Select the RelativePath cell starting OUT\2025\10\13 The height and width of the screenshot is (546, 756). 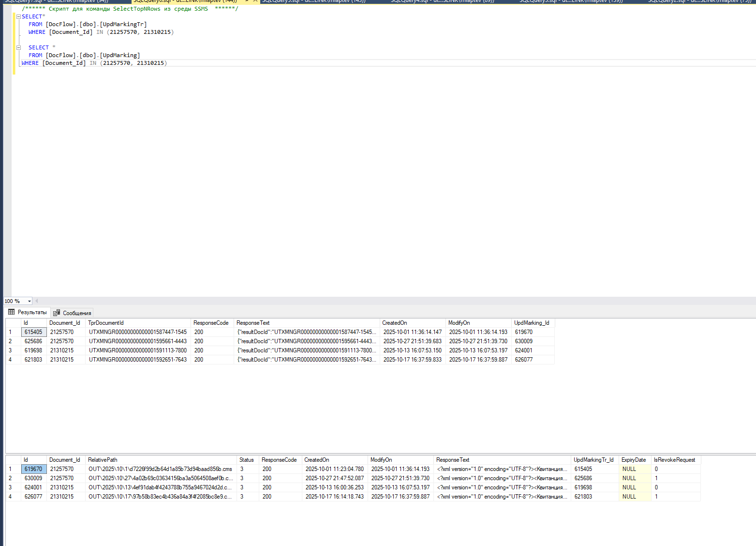click(x=161, y=487)
